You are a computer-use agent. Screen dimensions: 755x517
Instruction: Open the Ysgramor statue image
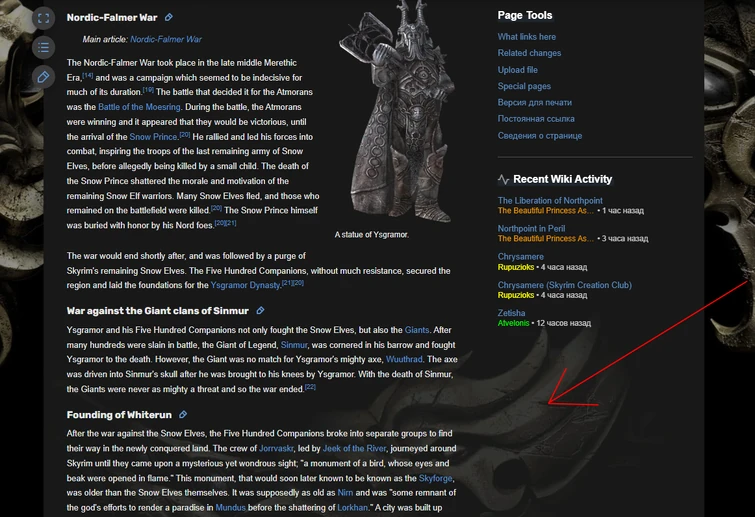[x=397, y=111]
